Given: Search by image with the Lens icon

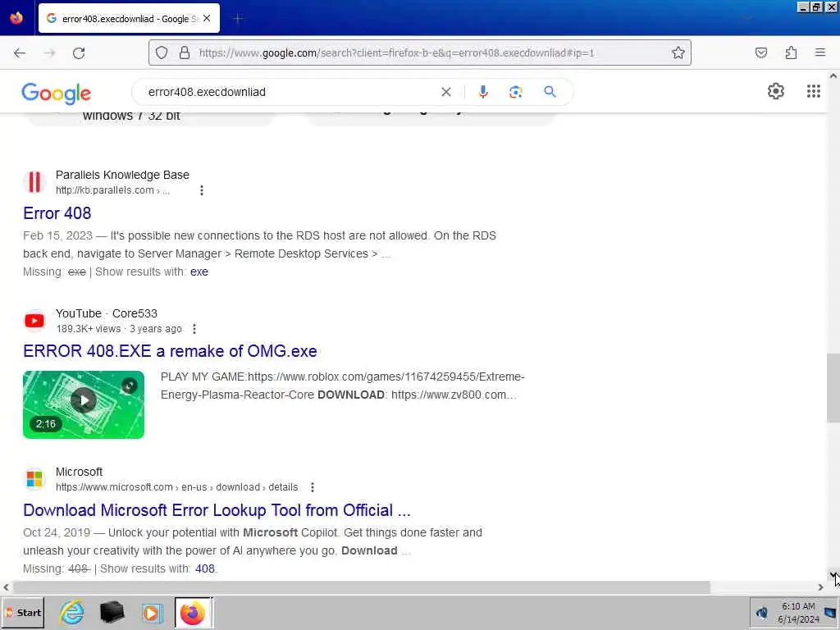Looking at the screenshot, I should (516, 92).
